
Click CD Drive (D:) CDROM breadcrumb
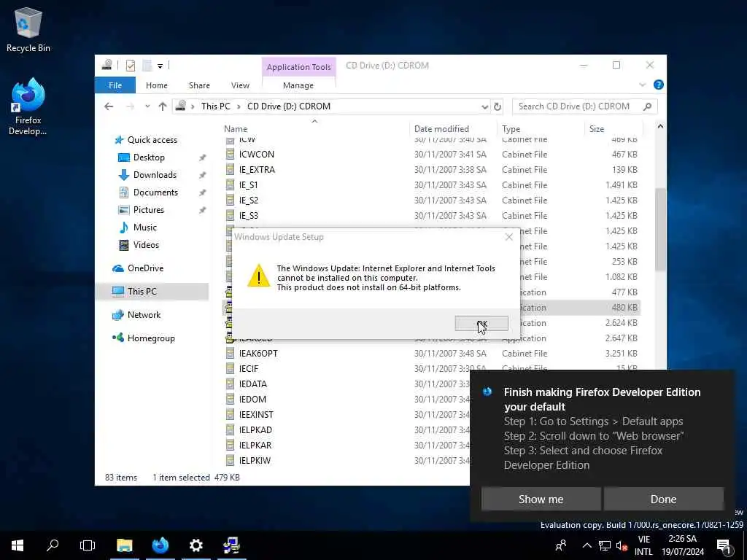(x=289, y=106)
